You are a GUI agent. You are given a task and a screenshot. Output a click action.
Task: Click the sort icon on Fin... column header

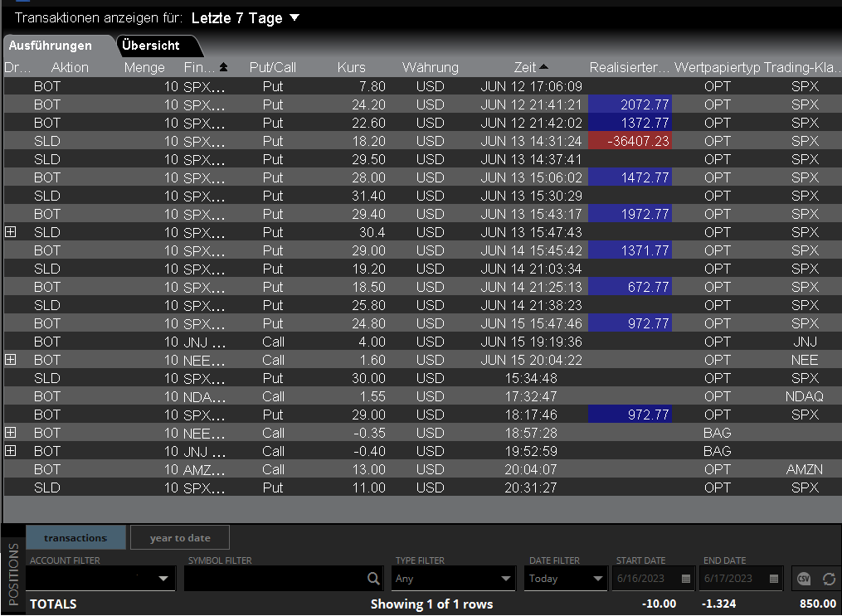223,67
